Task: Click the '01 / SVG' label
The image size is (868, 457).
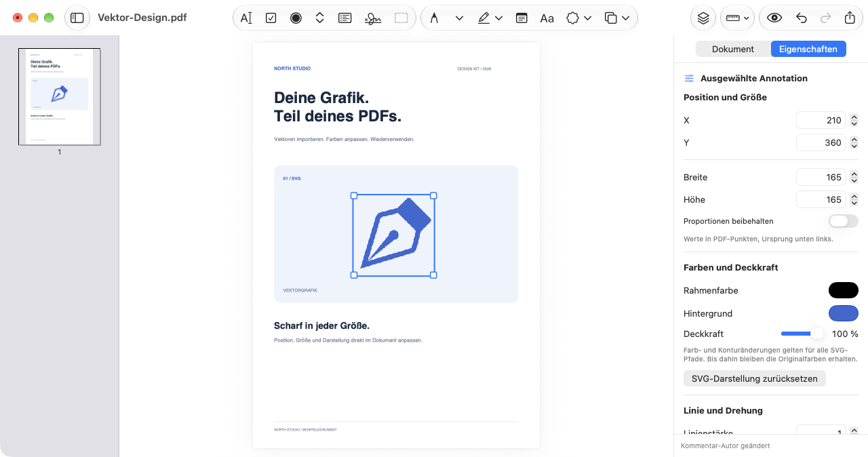Action: (292, 178)
